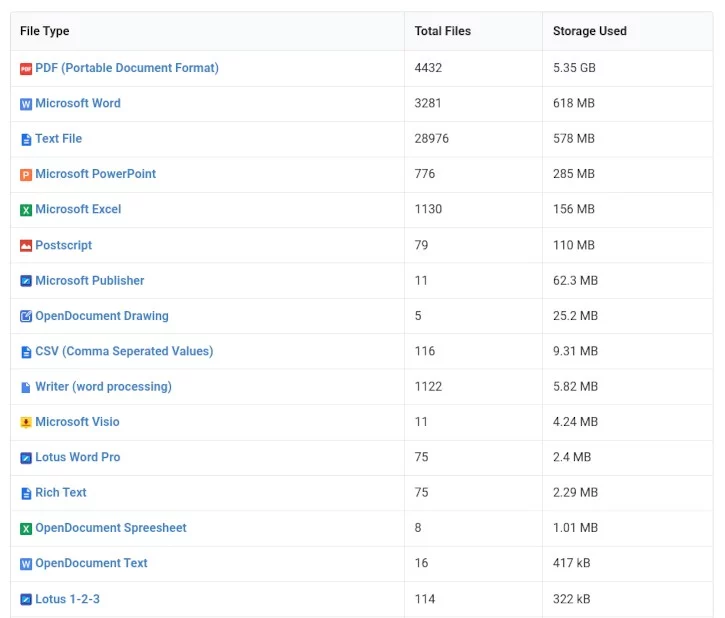The height and width of the screenshot is (618, 725).
Task: Click the Microsoft PowerPoint row icon
Action: (26, 175)
